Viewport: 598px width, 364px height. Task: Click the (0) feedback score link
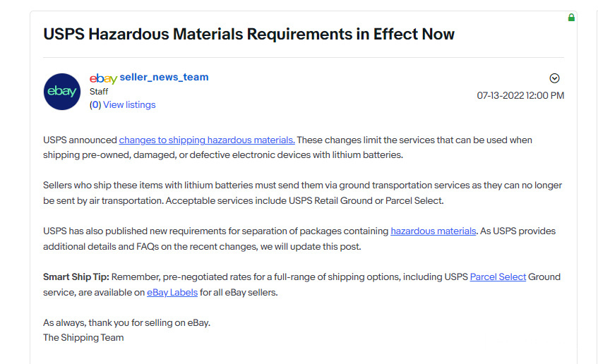[95, 104]
